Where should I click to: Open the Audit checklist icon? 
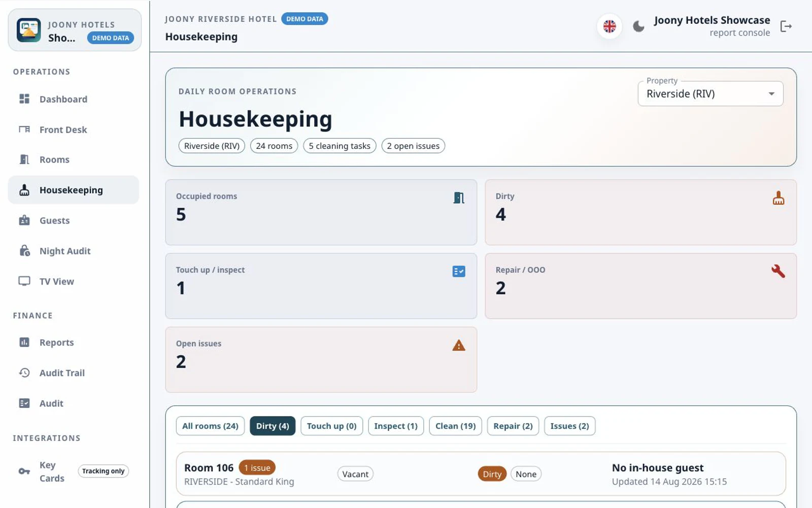pos(24,403)
